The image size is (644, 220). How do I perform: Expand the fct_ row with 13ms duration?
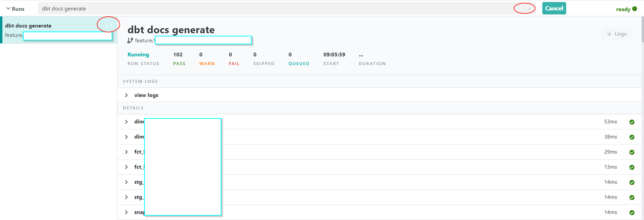(x=126, y=167)
